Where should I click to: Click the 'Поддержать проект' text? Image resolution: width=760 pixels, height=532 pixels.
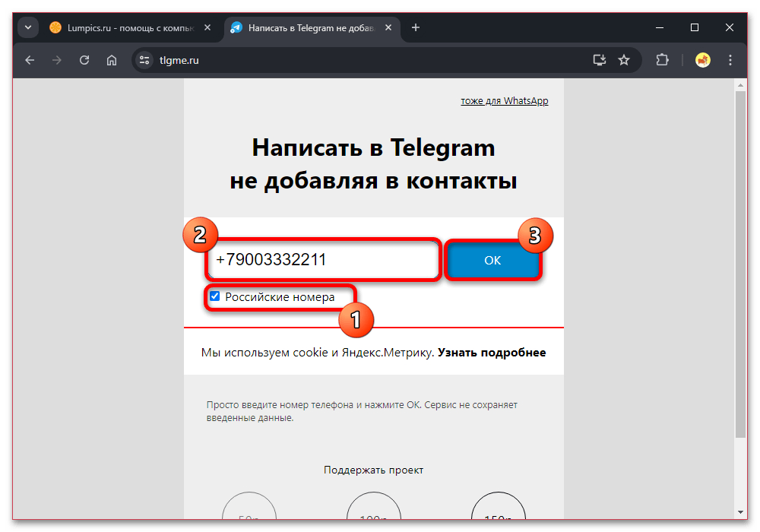click(373, 470)
